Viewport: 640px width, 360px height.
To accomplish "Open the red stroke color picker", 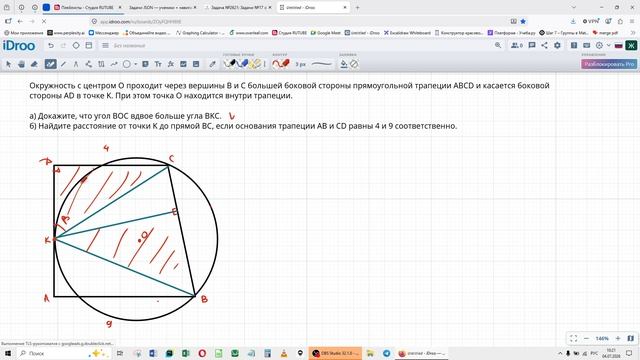I will tap(281, 64).
